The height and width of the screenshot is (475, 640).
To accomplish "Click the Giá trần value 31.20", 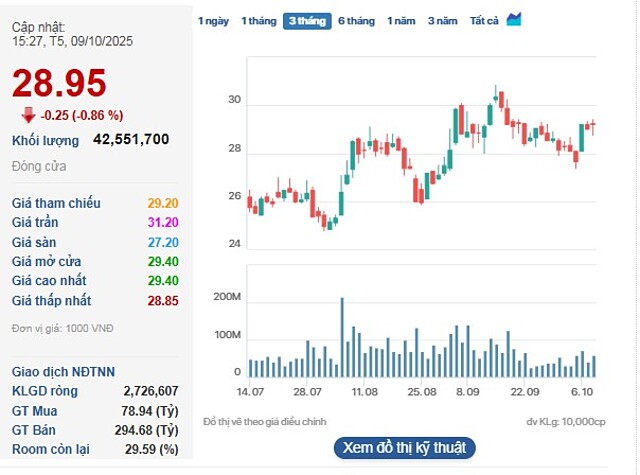I will coord(162,222).
